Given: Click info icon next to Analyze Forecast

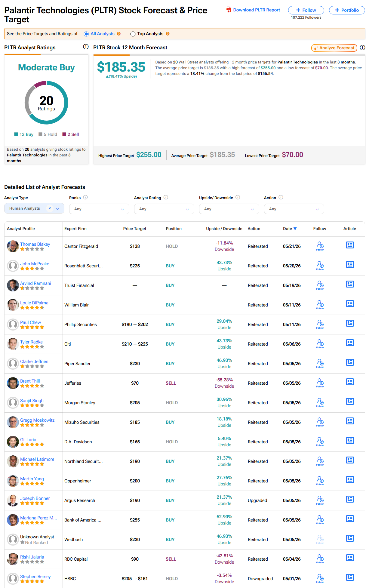Looking at the screenshot, I should point(362,48).
